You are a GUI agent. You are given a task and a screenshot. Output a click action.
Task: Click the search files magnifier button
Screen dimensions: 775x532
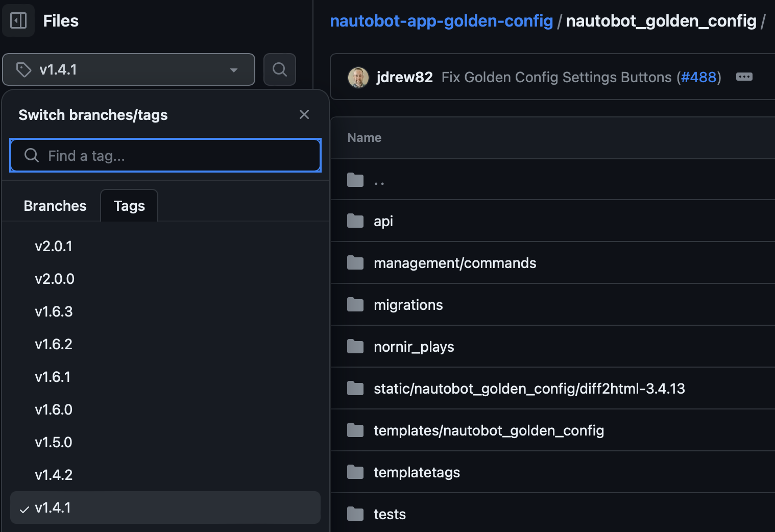tap(279, 69)
